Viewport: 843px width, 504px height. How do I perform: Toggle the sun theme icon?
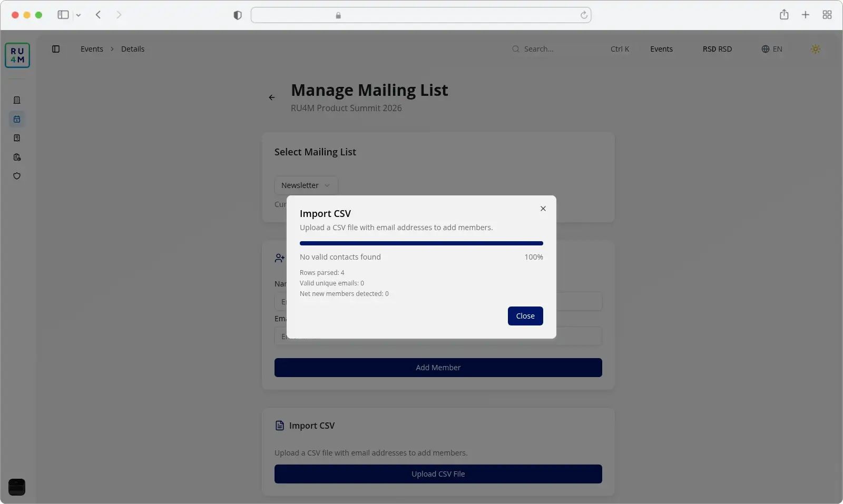[x=816, y=49]
